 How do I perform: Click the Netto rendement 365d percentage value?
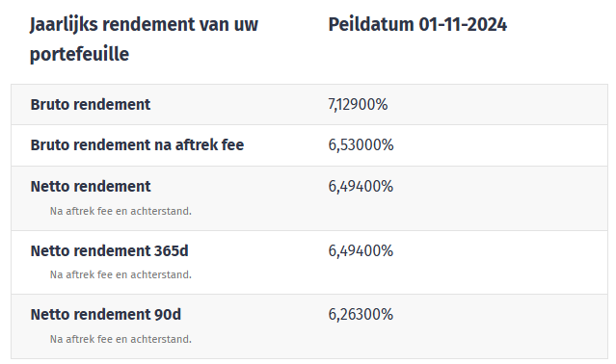click(361, 250)
